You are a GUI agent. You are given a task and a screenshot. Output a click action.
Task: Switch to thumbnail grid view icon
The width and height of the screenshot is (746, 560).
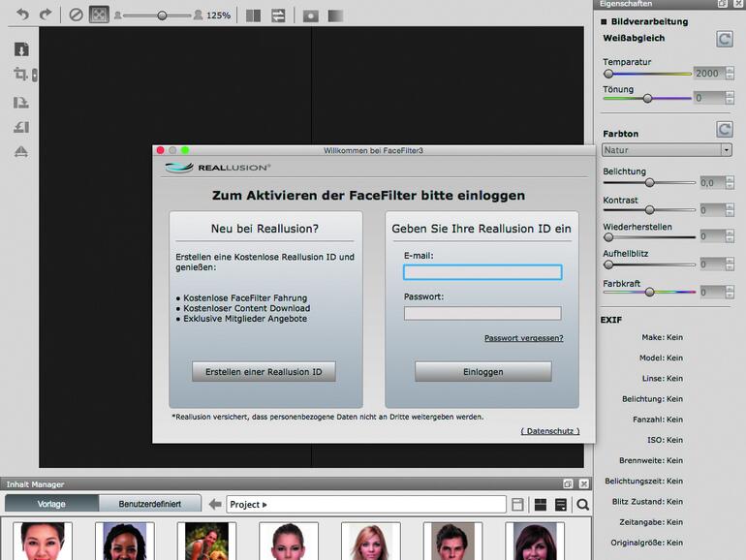540,505
